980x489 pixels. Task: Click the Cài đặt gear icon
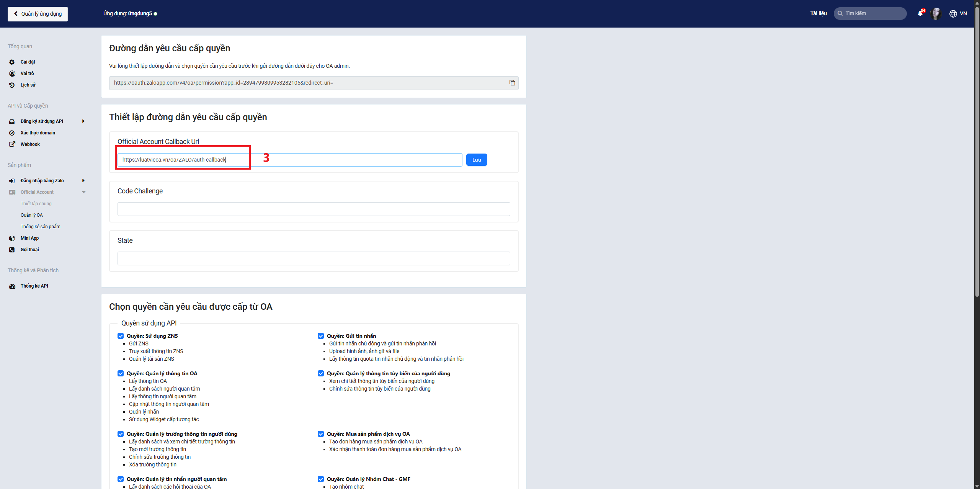pyautogui.click(x=12, y=62)
